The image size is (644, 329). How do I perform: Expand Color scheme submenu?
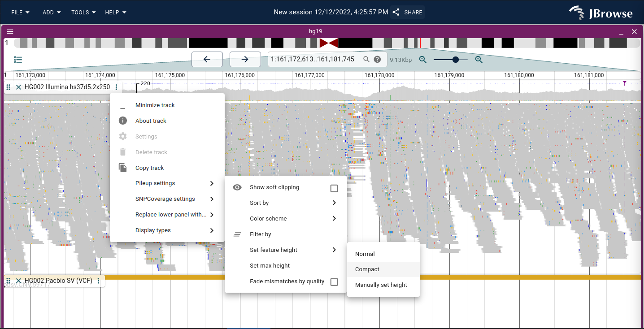pyautogui.click(x=286, y=219)
